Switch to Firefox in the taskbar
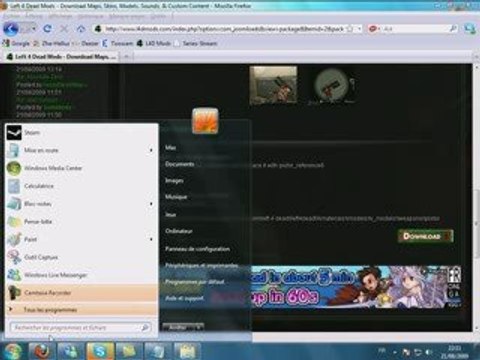The width and height of the screenshot is (480, 360). point(42,351)
